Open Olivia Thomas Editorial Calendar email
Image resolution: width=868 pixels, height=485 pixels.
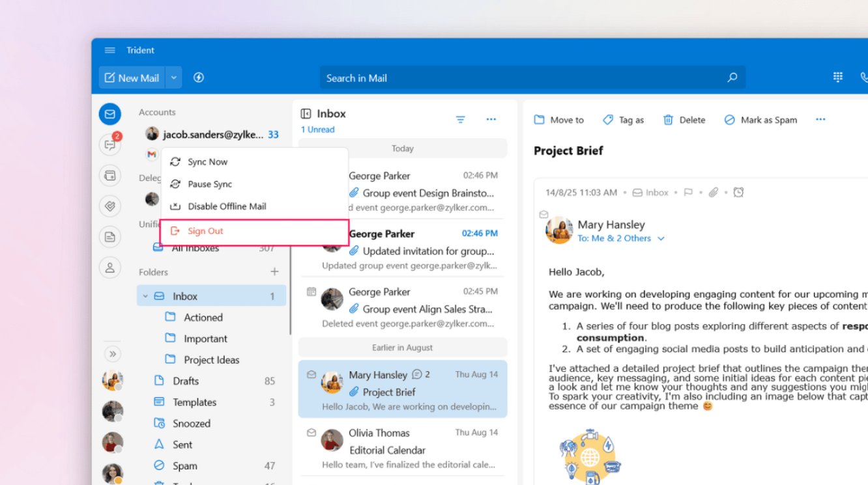tap(403, 447)
